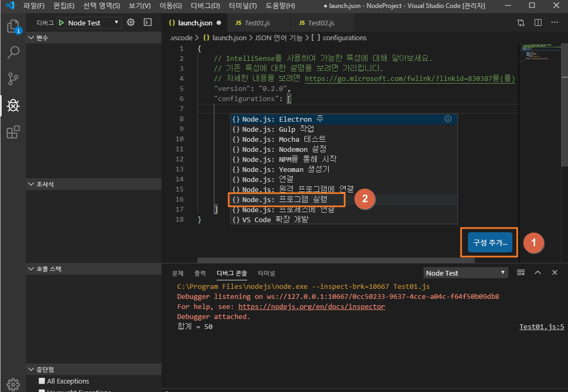Open the 보기(V) menu
The image size is (568, 392).
(139, 6)
